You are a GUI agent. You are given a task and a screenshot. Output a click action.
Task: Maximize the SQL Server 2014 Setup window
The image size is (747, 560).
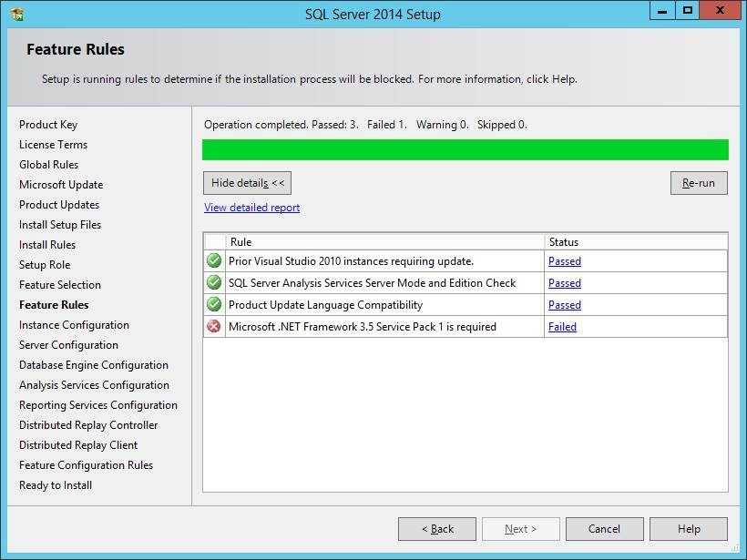688,11
